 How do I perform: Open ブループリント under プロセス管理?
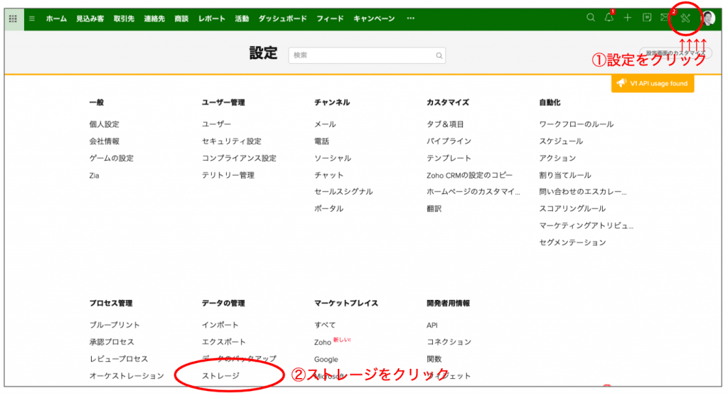pos(114,325)
